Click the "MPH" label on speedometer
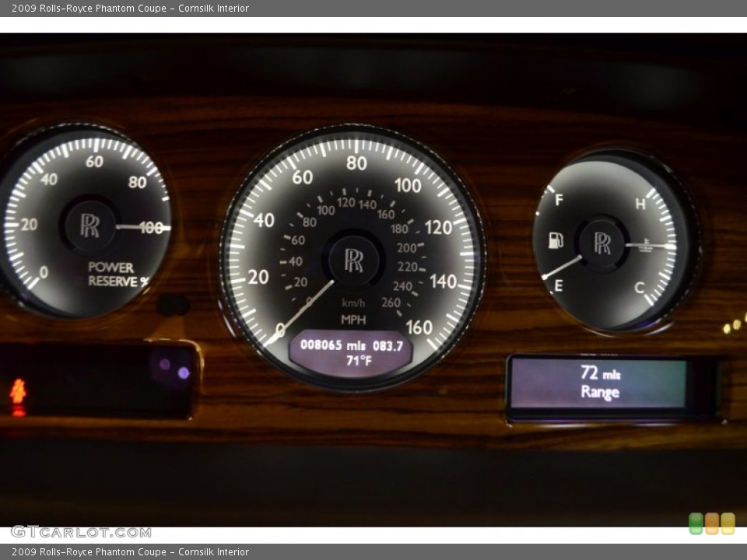The image size is (747, 560). (353, 320)
